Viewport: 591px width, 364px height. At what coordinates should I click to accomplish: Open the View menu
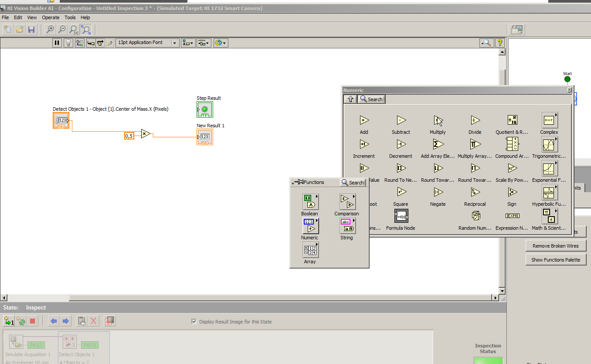[32, 17]
